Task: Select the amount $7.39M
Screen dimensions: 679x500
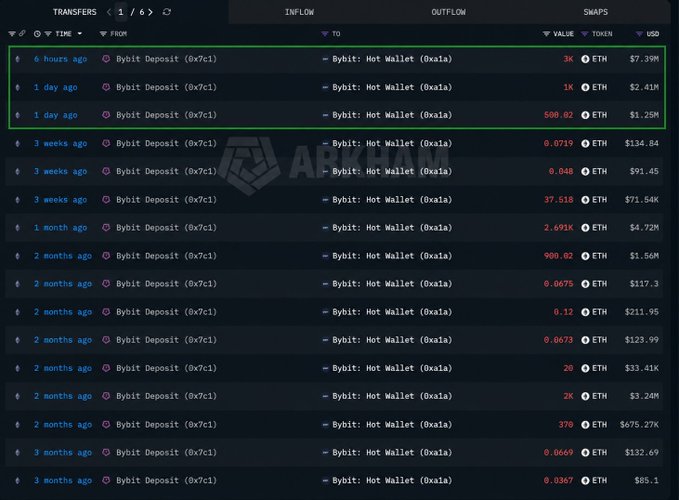Action: 644,59
